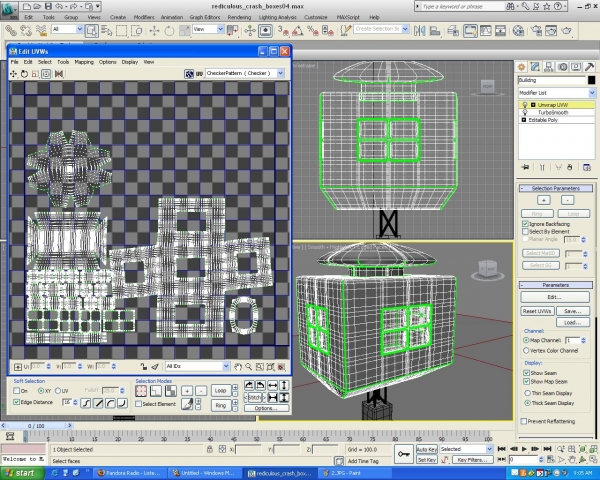Click the Stitch button
The width and height of the screenshot is (600, 480).
[254, 397]
